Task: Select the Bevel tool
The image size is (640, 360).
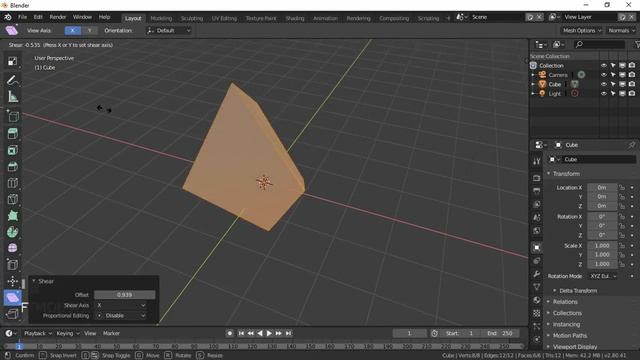Action: [x=13, y=167]
